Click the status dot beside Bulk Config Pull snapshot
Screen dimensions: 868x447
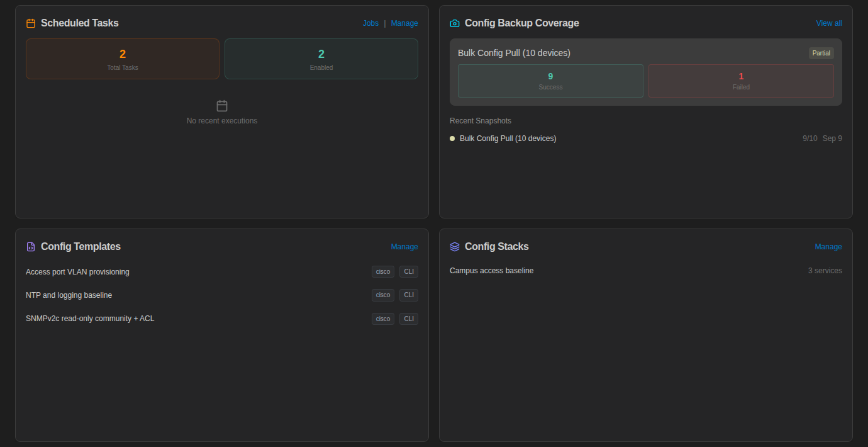(452, 139)
